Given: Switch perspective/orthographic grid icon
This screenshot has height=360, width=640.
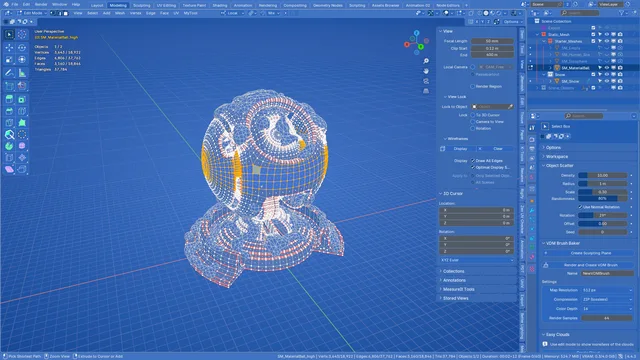Looking at the screenshot, I should 426,91.
